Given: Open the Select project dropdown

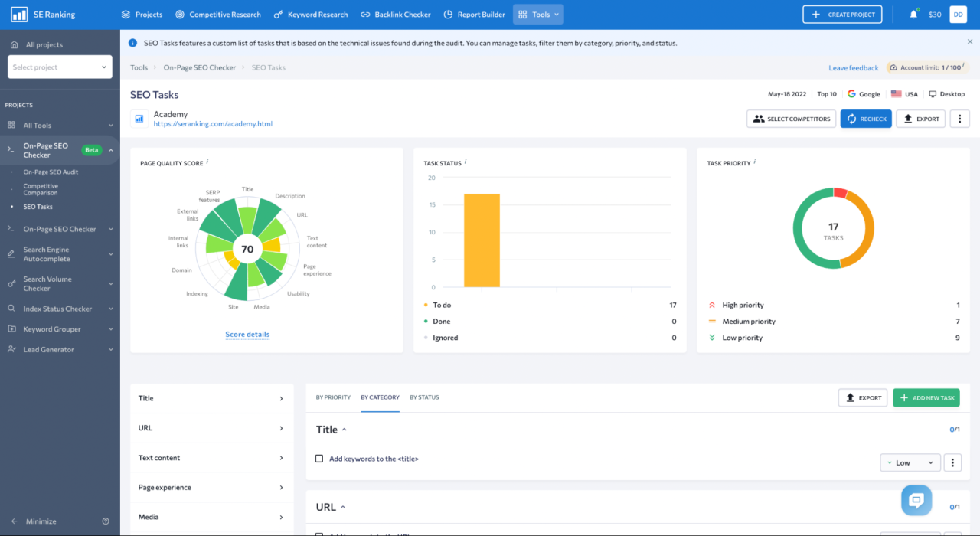Looking at the screenshot, I should point(60,67).
